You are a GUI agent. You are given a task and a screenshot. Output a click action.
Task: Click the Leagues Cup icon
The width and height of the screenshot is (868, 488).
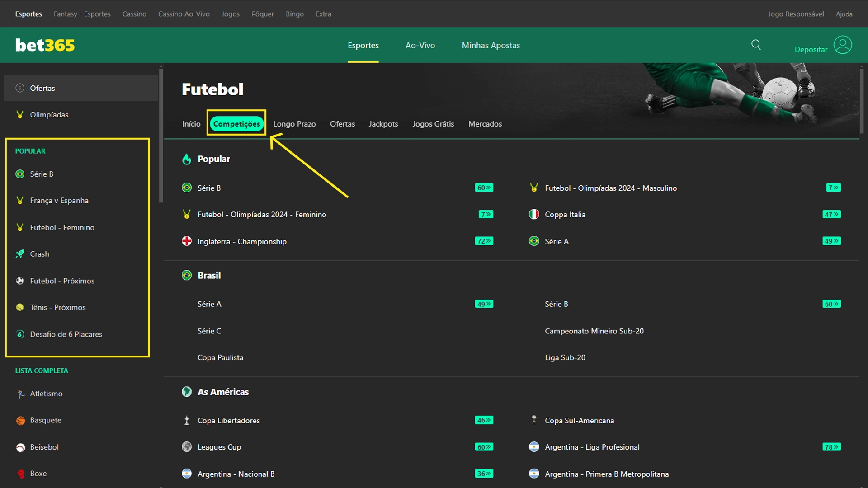[187, 447]
